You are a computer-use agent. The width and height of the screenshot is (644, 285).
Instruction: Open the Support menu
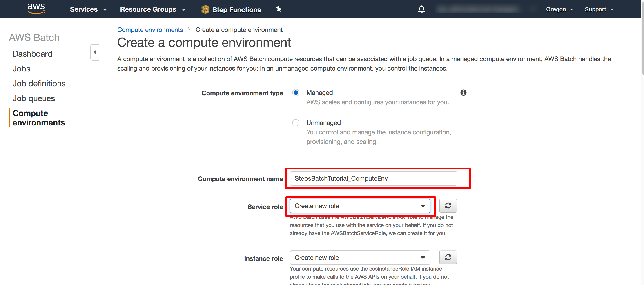[599, 9]
